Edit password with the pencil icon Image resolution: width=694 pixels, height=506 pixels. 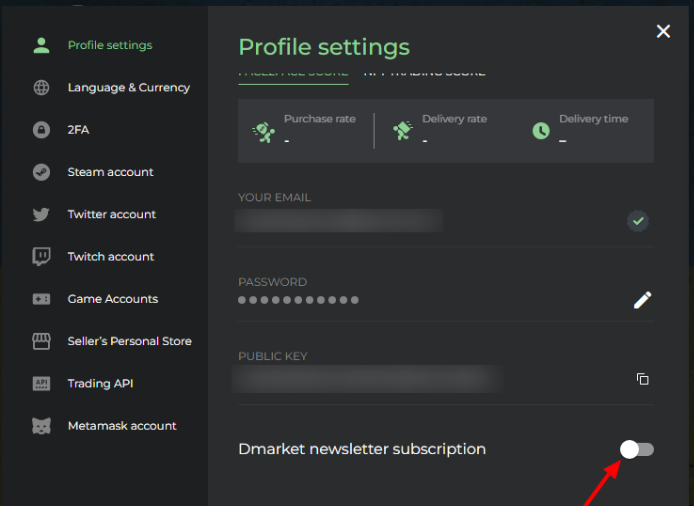coord(642,300)
